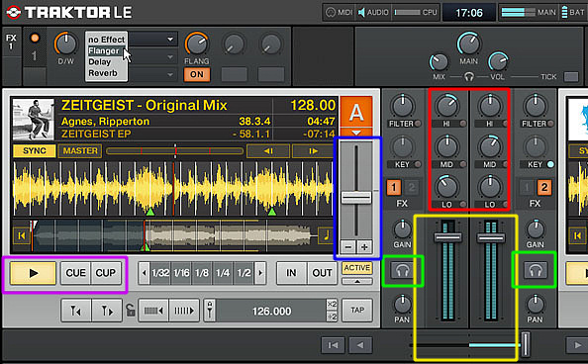Click the CUE button on deck A

(75, 273)
